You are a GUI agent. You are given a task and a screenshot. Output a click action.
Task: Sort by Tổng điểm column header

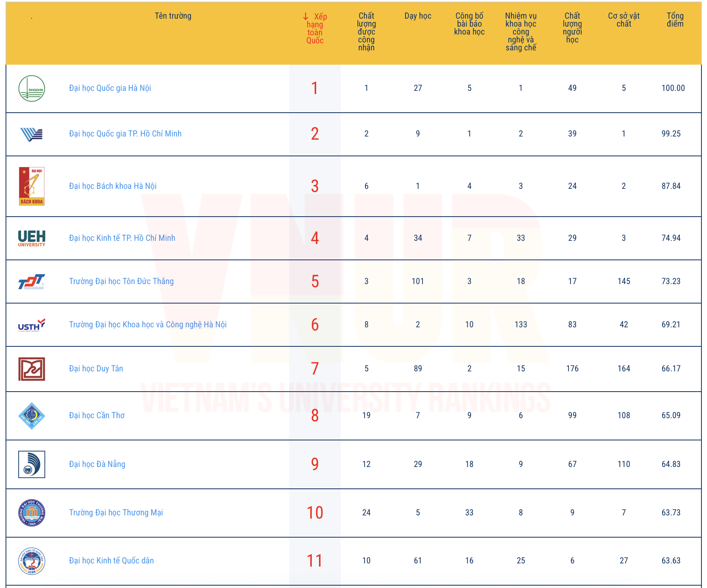pyautogui.click(x=675, y=20)
